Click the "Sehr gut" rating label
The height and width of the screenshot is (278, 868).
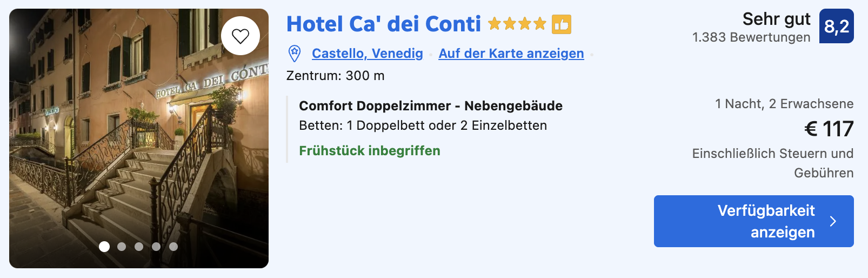click(x=776, y=19)
